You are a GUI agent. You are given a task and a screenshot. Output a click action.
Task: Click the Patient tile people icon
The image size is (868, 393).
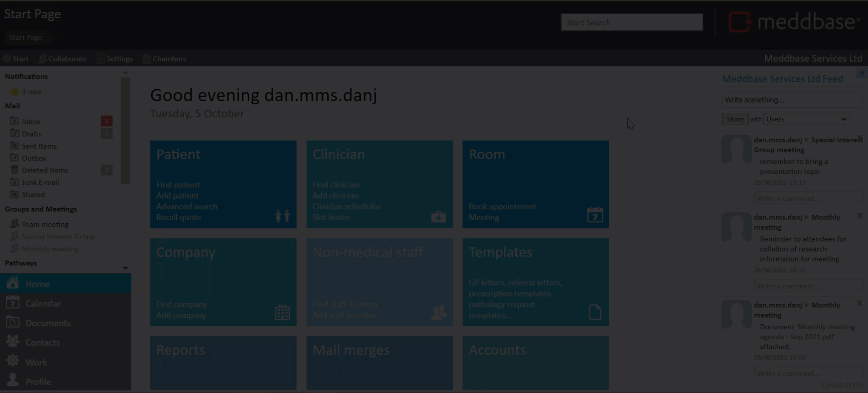point(282,216)
